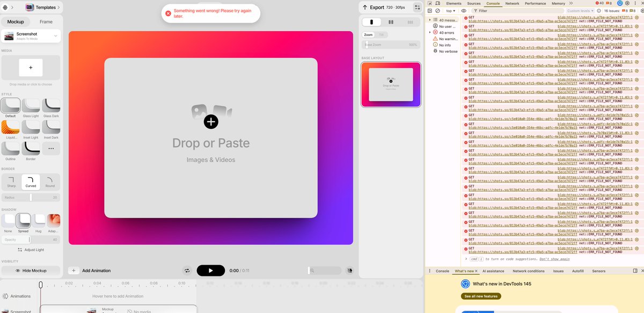Viewport: 644px width, 313px height.
Task: Toggle the console sidebar icon
Action: (x=431, y=10)
